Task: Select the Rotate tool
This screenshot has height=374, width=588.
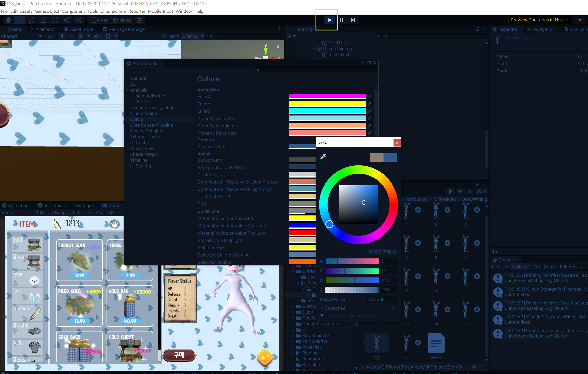Action: [x=32, y=20]
